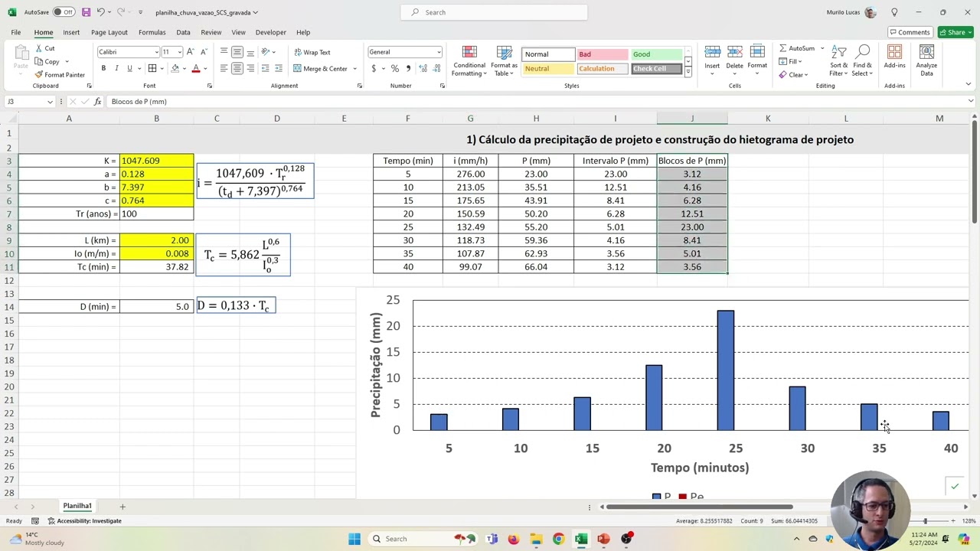980x551 pixels.
Task: Add a new sheet with plus button
Action: (122, 506)
